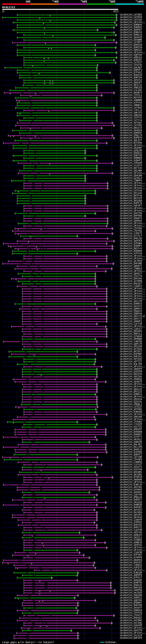Click the green ~80% identity legend bar
This screenshot has width=146, height=644.
click(101, 4)
